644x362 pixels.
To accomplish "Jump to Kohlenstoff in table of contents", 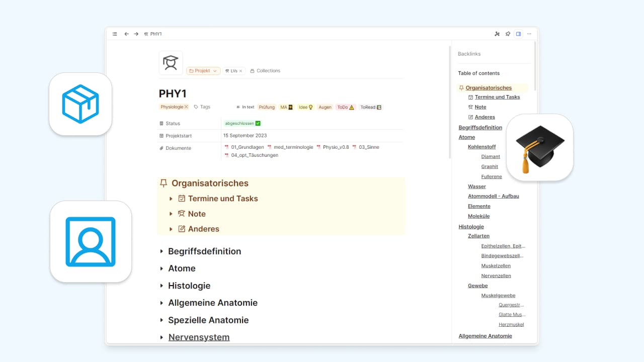I will click(x=481, y=147).
